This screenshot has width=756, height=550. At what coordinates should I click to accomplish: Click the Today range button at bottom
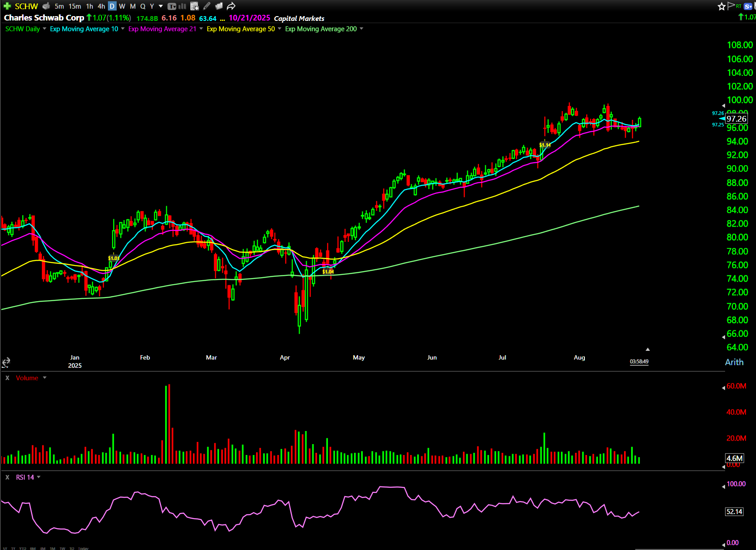coord(83,548)
